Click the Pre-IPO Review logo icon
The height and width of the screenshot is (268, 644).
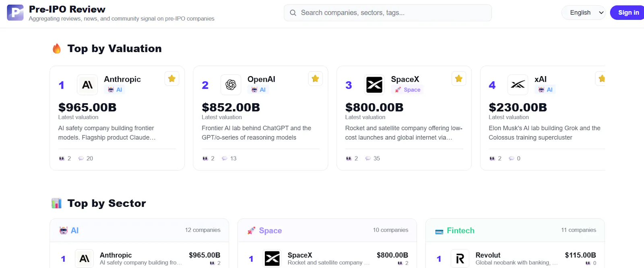pyautogui.click(x=15, y=12)
